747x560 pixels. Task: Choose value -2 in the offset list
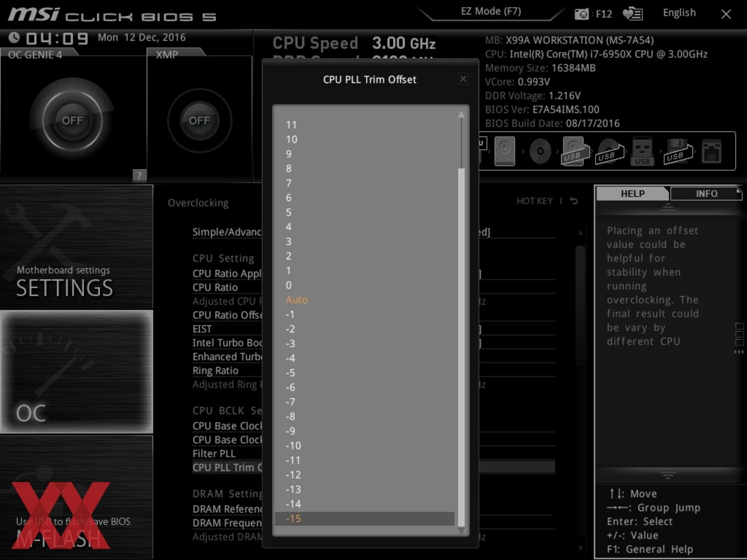364,329
